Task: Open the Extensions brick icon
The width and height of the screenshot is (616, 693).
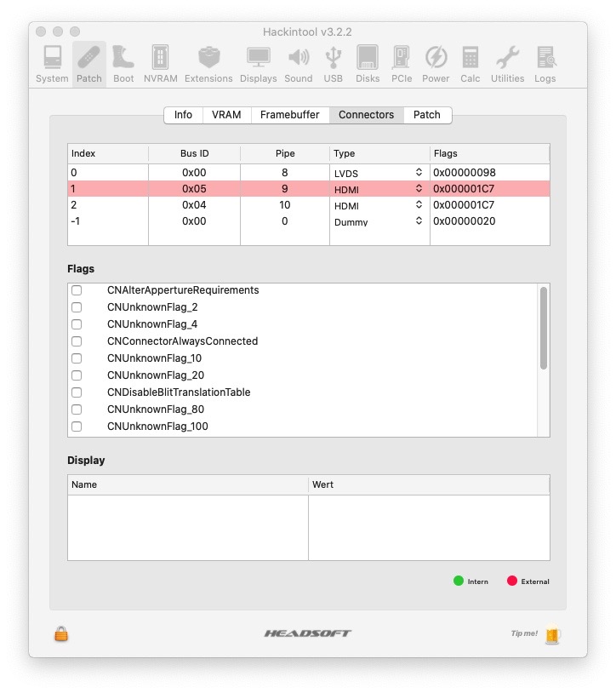Action: [x=208, y=57]
